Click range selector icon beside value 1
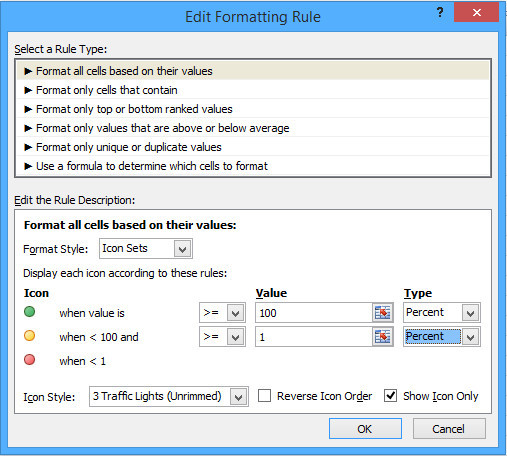 coord(382,337)
